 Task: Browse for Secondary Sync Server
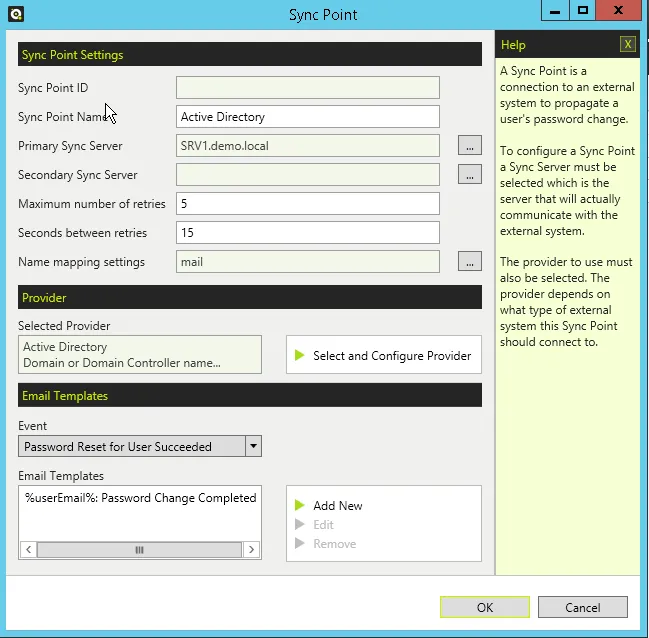click(469, 174)
